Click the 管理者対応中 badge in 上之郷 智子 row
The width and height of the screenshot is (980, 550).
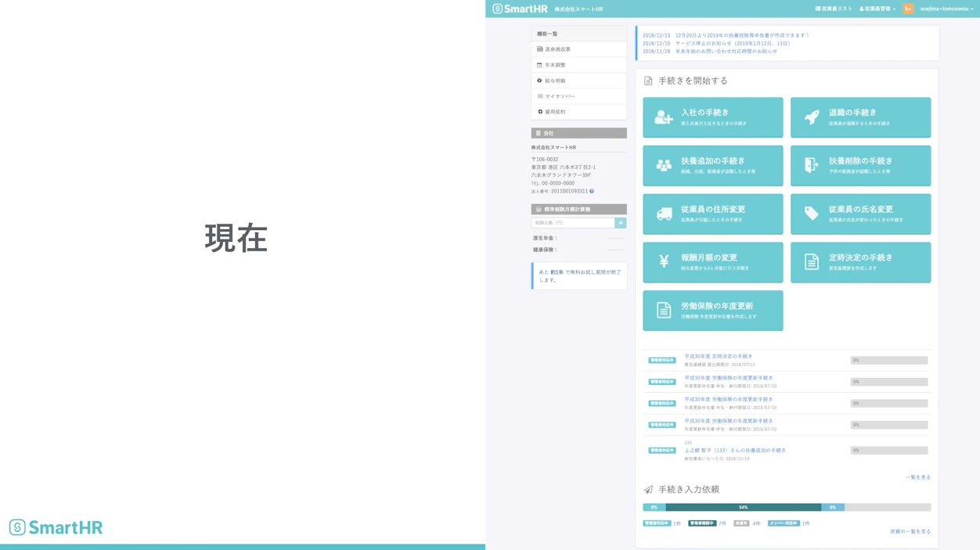(x=662, y=451)
